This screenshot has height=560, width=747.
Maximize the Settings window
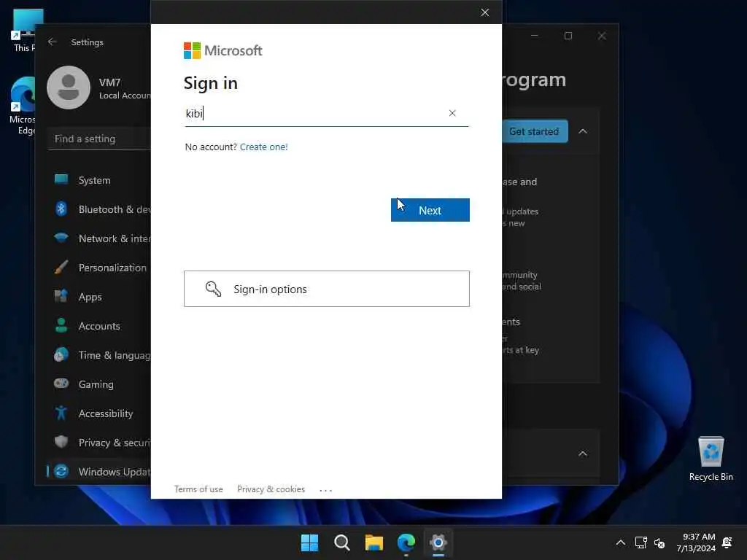pos(568,36)
